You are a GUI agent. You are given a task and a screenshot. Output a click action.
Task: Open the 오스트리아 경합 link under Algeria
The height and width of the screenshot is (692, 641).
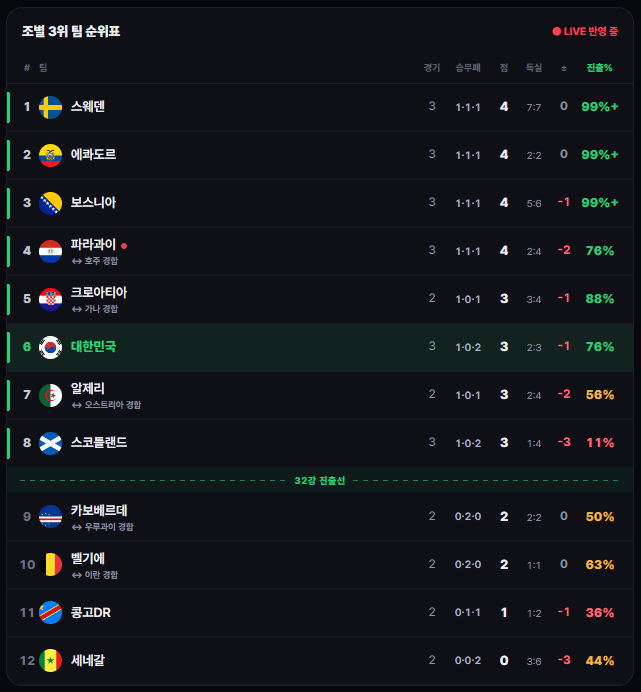tap(106, 405)
